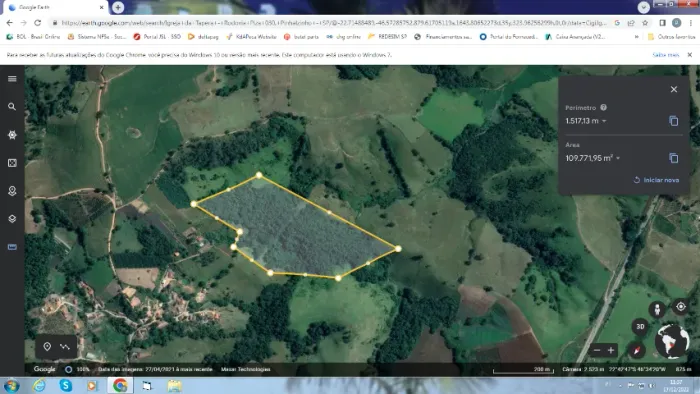Viewport: 700px width, 394px height.
Task: Select the Google Earth browser tab
Action: (56, 8)
